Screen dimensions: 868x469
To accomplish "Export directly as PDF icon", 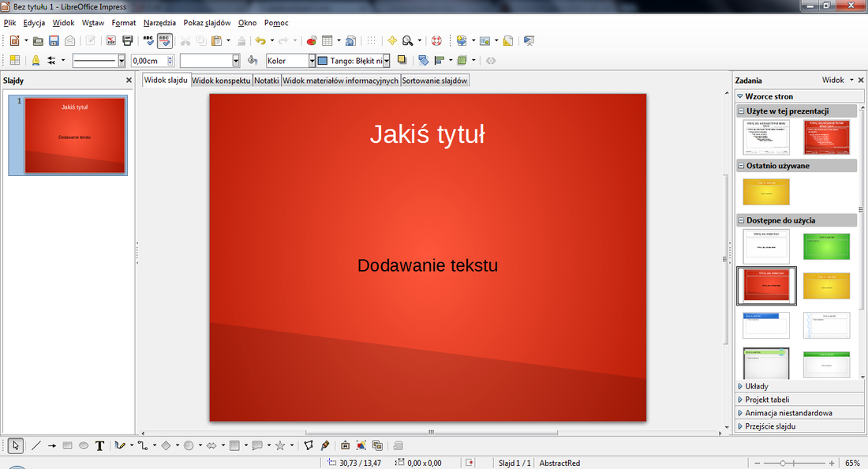I will pyautogui.click(x=111, y=40).
